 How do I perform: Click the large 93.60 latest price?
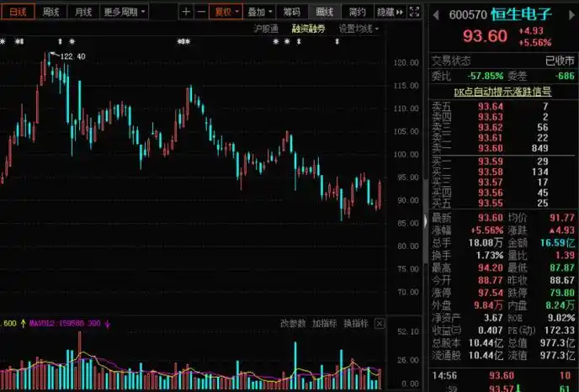point(485,36)
